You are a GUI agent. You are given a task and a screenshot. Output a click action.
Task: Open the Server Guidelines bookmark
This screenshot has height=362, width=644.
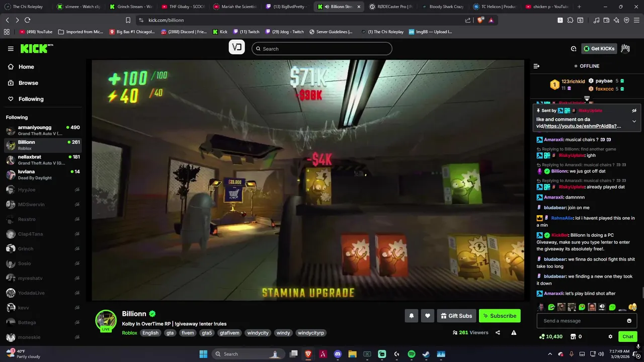(331, 32)
